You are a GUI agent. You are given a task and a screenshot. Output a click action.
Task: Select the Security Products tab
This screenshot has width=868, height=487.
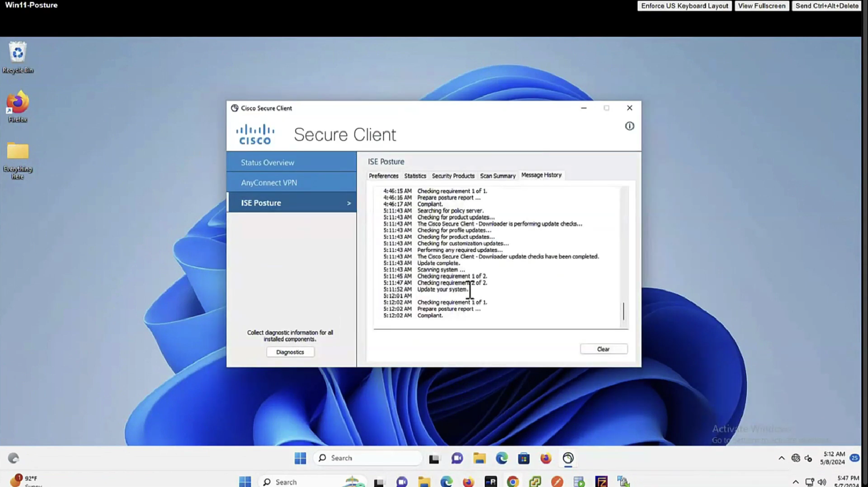453,176
